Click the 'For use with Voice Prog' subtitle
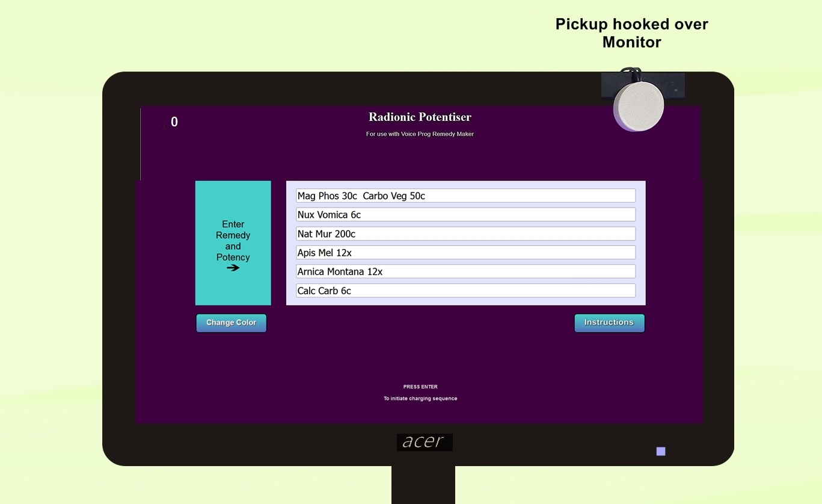Viewport: 822px width, 504px height. point(420,134)
